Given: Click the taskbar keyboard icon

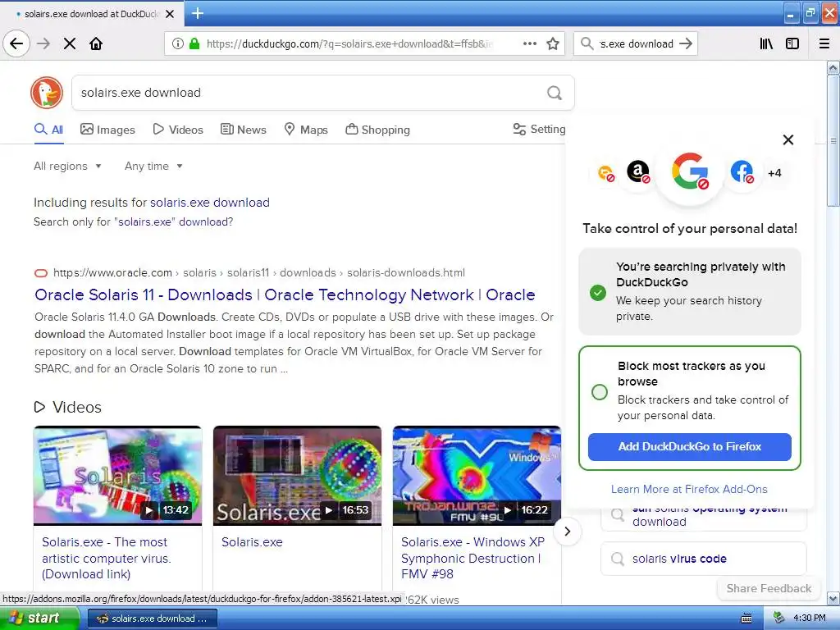Looking at the screenshot, I should (x=746, y=619).
